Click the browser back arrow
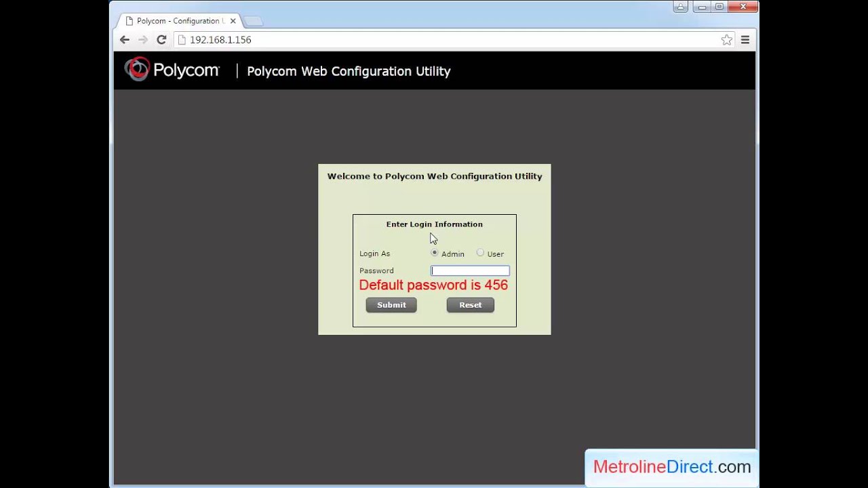 point(125,40)
